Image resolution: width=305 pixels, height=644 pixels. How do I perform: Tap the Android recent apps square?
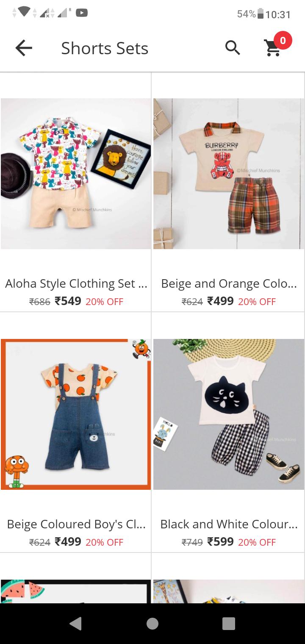229,623
